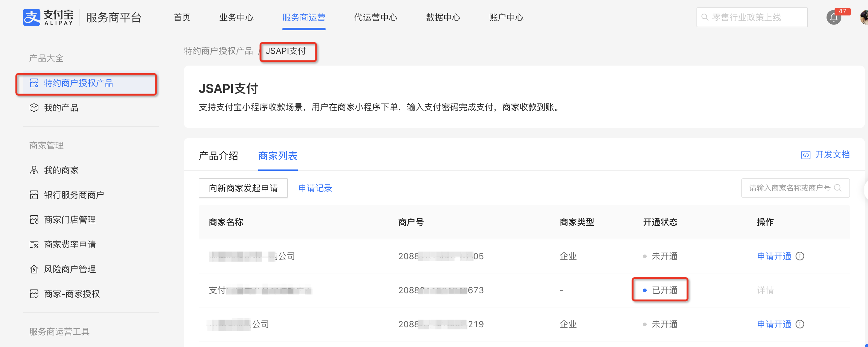Click 申请开通 for merchant ending 05
Image resolution: width=868 pixels, height=347 pixels.
click(774, 256)
